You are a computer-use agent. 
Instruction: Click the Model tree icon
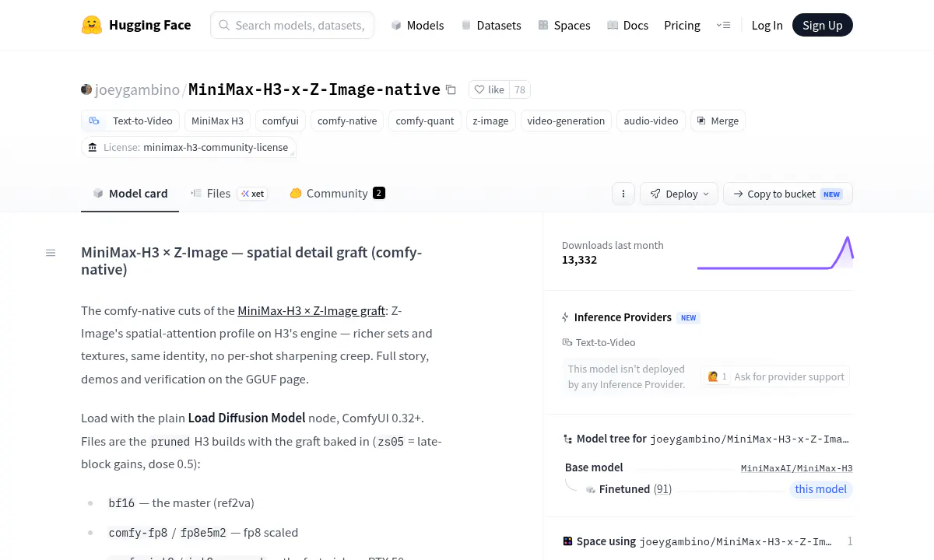(x=567, y=439)
